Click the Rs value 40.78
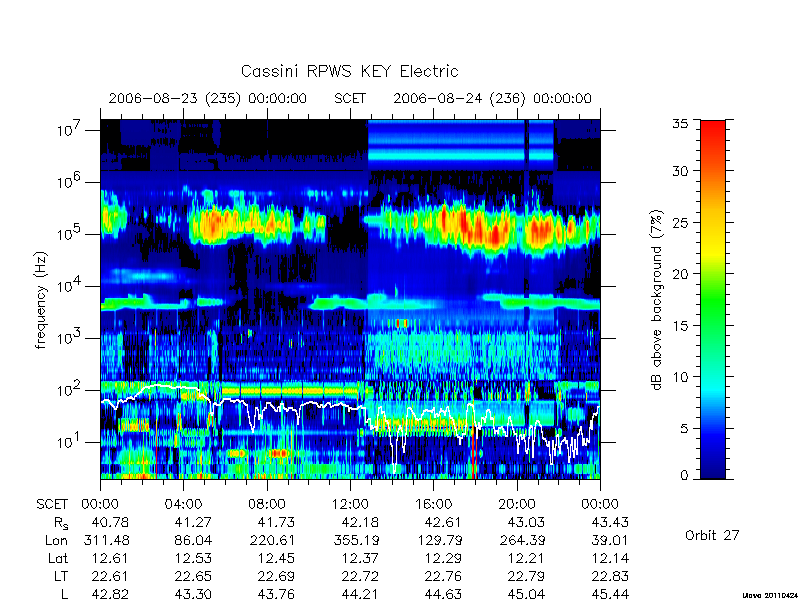This screenshot has height=600, width=800. click(110, 522)
